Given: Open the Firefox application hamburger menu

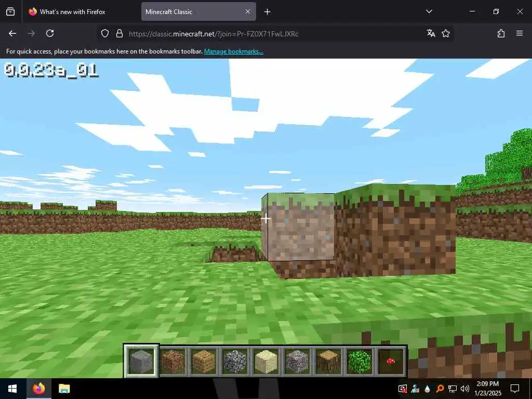Looking at the screenshot, I should (520, 33).
